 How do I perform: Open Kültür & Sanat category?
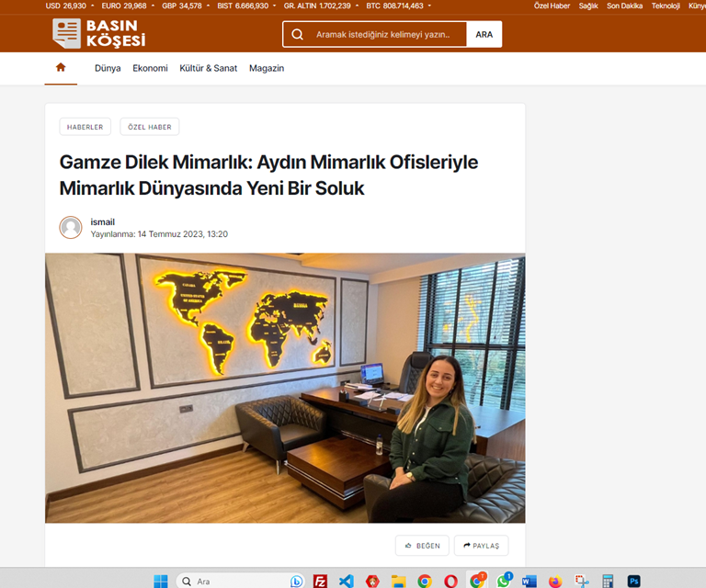click(x=208, y=68)
